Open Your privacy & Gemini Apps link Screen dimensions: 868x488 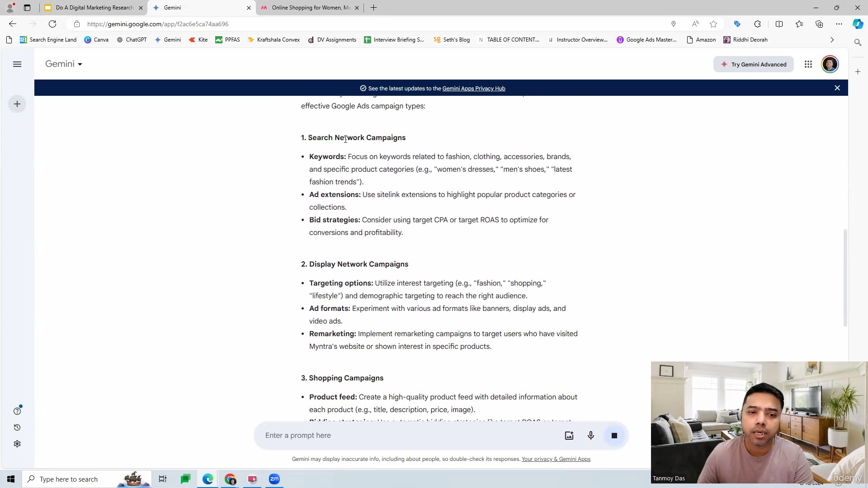click(556, 459)
